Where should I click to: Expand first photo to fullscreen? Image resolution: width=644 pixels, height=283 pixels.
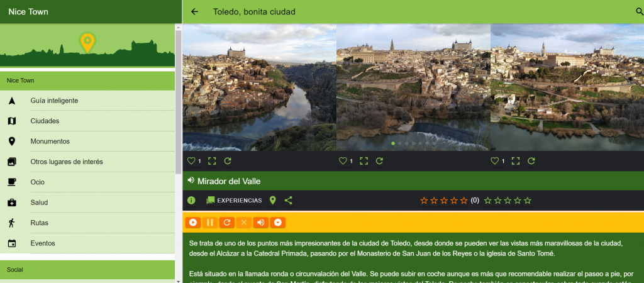[212, 161]
